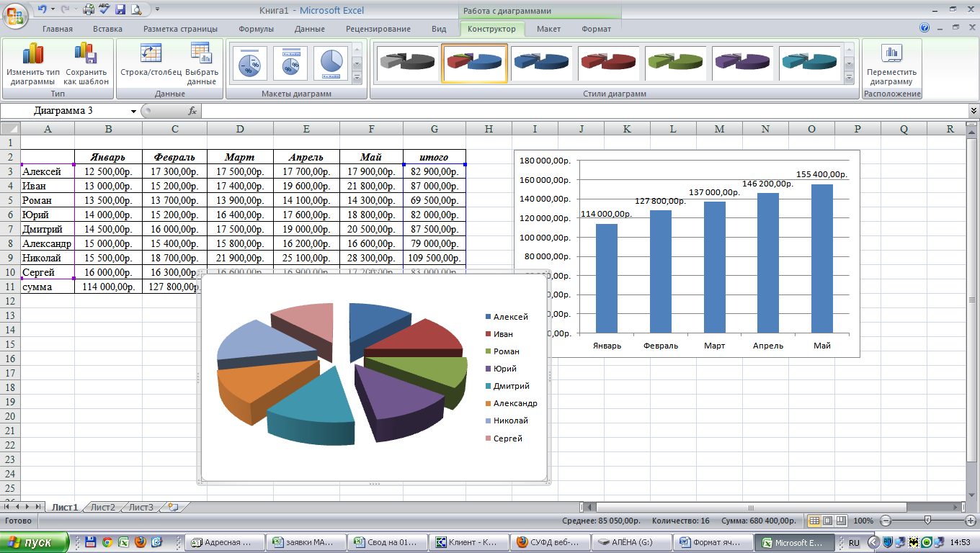Apply the third pie chart layout
The image size is (980, 553).
(331, 65)
